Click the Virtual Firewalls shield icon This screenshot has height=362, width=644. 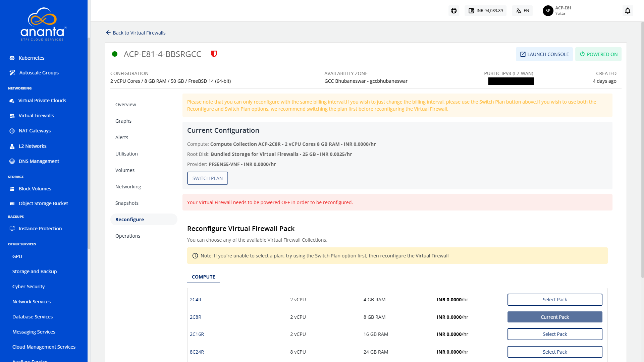coord(215,54)
